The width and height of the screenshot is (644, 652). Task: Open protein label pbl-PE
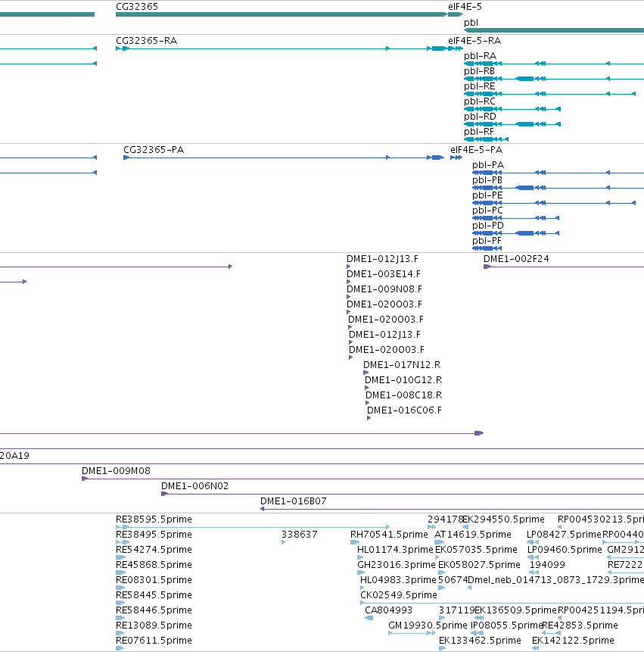pyautogui.click(x=487, y=195)
